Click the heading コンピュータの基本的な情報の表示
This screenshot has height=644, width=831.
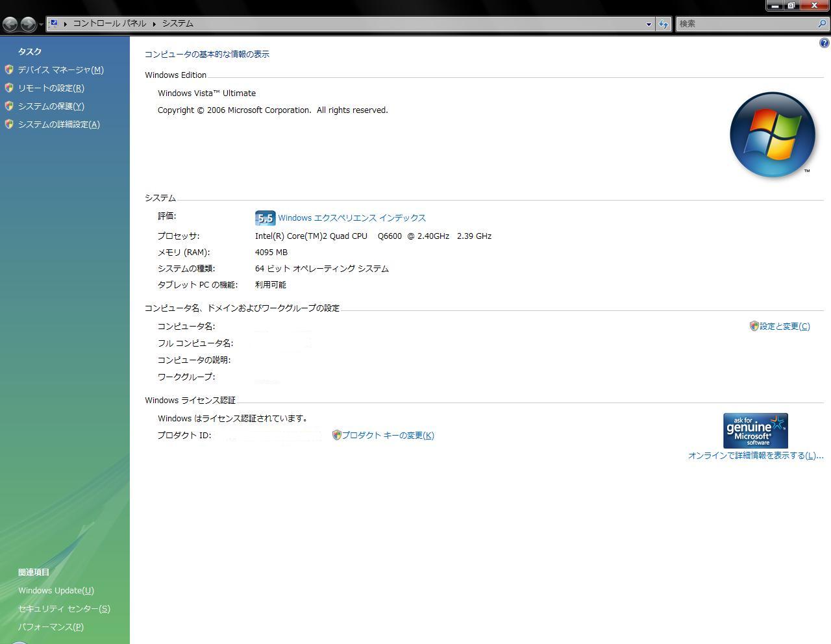207,55
